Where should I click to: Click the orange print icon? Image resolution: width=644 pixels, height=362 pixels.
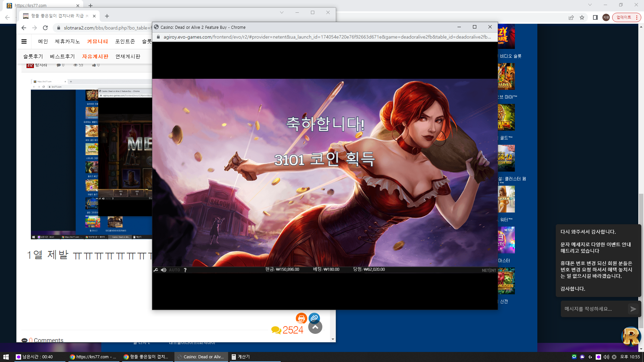pos(301,318)
